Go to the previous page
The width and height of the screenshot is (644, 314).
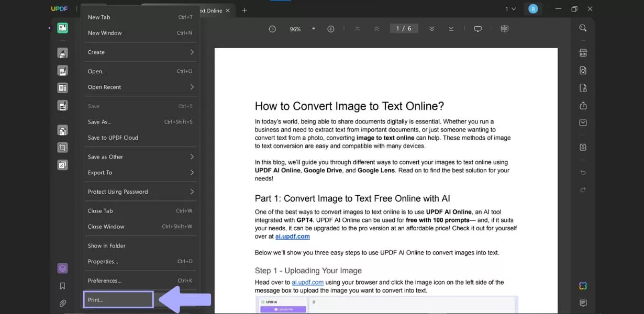(x=376, y=29)
